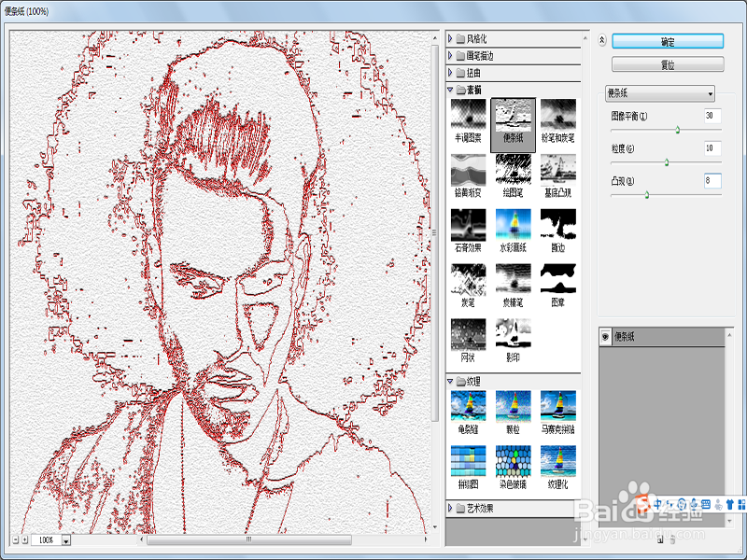Collapse filter thumbnails with double-chevron button
Viewport: 747px width, 560px height.
[x=602, y=40]
